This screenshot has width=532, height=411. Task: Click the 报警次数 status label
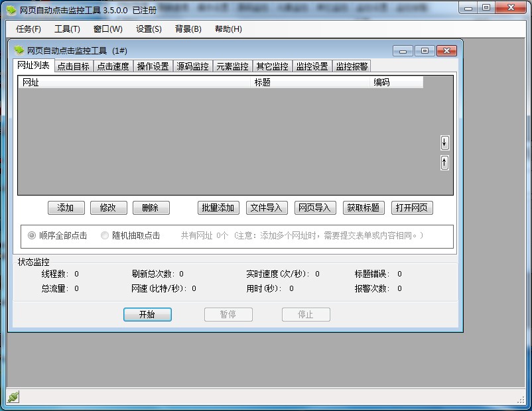[372, 288]
